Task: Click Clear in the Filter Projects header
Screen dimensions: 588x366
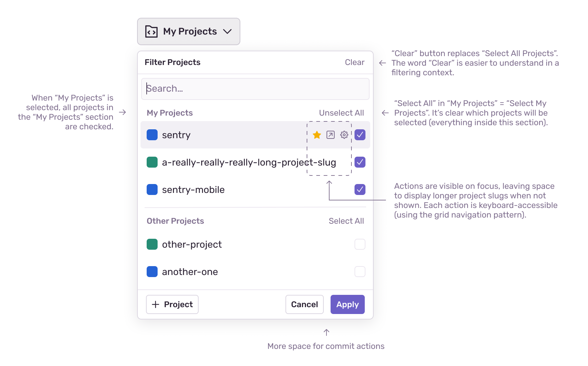Action: coord(355,62)
